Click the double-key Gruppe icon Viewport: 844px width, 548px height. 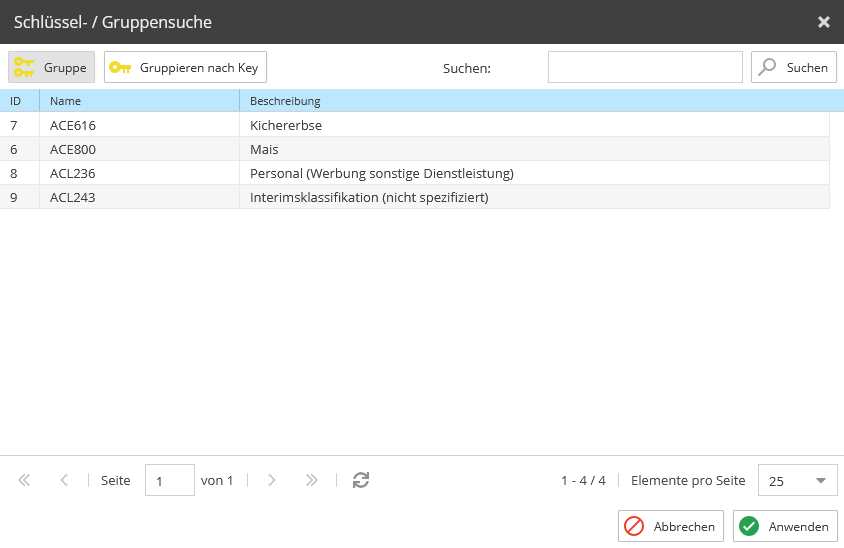[24, 67]
